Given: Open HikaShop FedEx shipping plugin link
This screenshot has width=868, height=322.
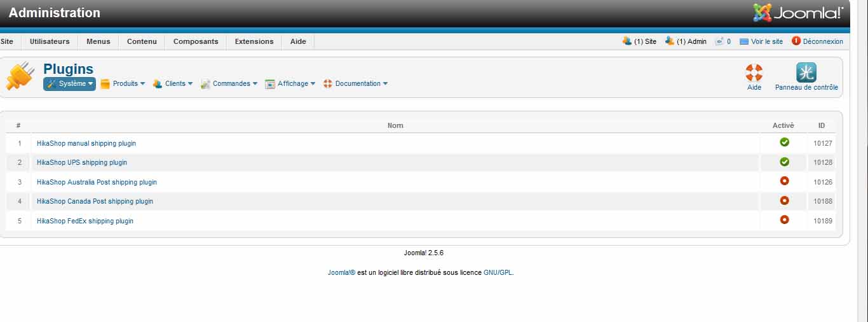Looking at the screenshot, I should click(85, 221).
